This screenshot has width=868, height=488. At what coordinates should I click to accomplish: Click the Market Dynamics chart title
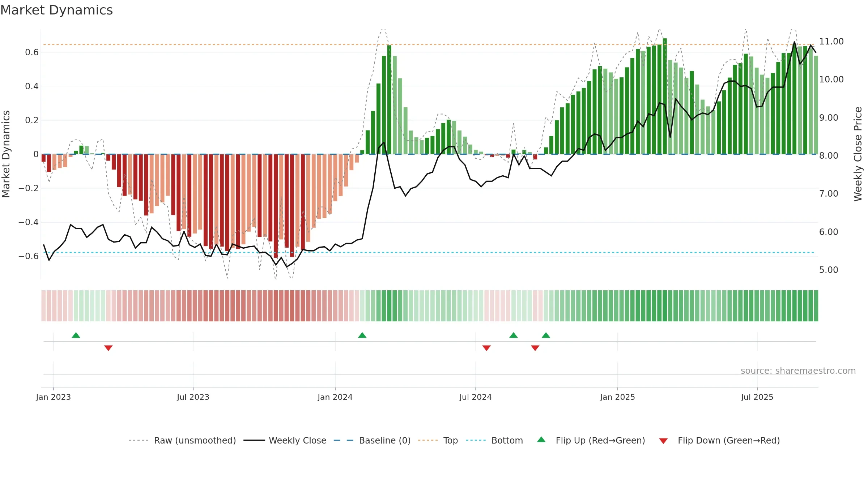pos(56,10)
